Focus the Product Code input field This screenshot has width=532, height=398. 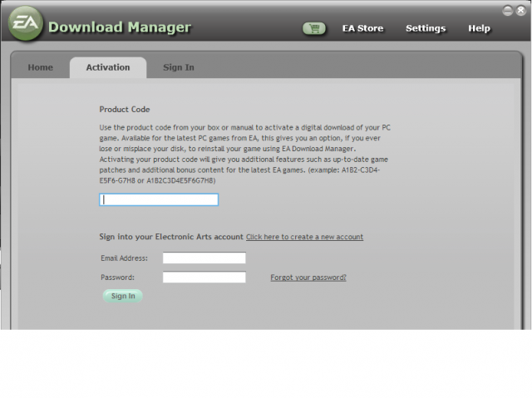click(x=159, y=199)
